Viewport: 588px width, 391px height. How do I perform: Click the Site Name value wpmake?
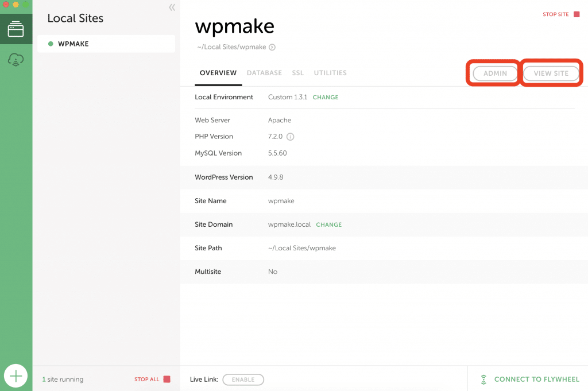pos(281,201)
